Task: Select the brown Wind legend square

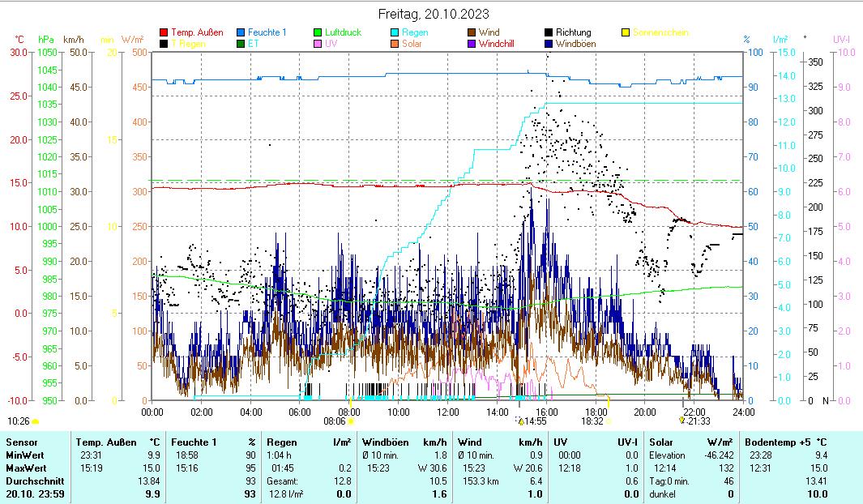Action: pos(472,33)
